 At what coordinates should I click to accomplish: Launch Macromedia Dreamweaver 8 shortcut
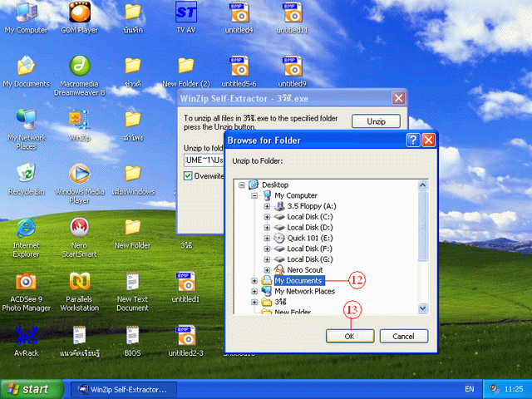coord(80,76)
